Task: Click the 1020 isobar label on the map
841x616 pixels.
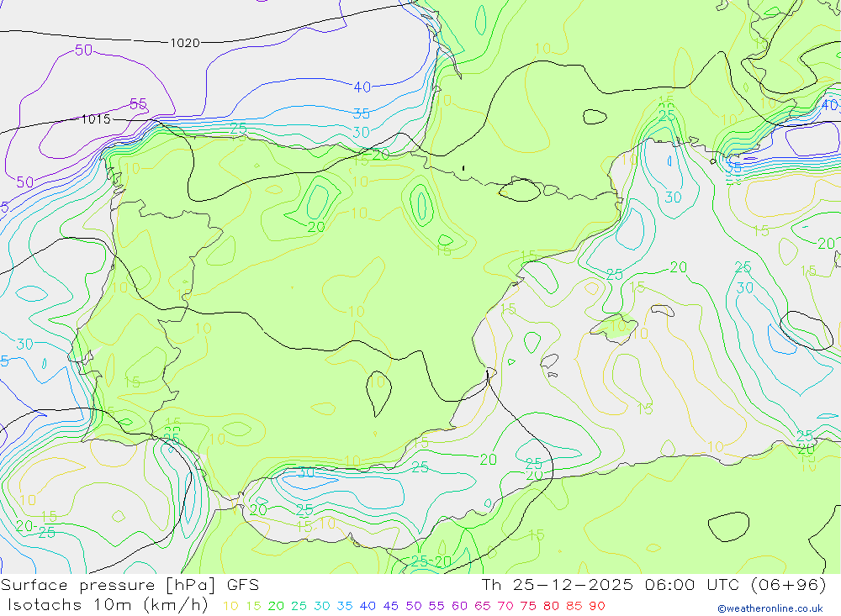Action: tap(185, 43)
